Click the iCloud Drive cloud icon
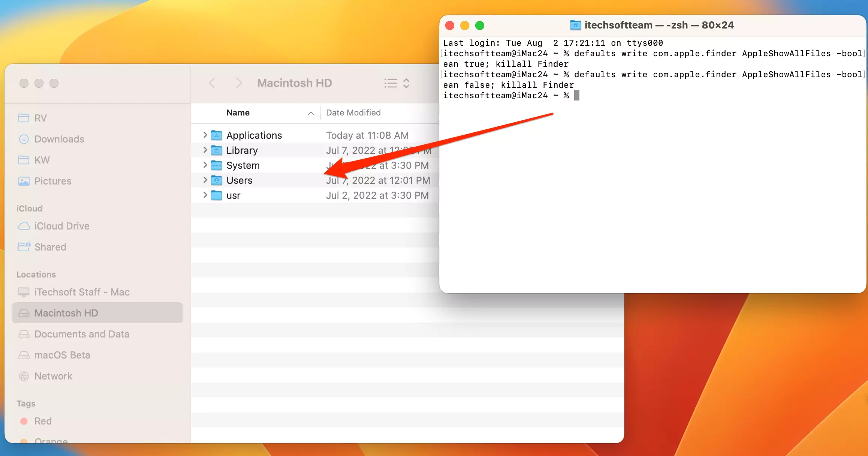Image resolution: width=868 pixels, height=456 pixels. pyautogui.click(x=24, y=226)
